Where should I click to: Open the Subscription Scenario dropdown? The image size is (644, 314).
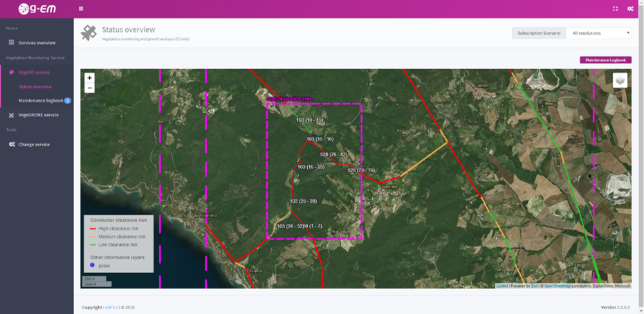pyautogui.click(x=598, y=33)
